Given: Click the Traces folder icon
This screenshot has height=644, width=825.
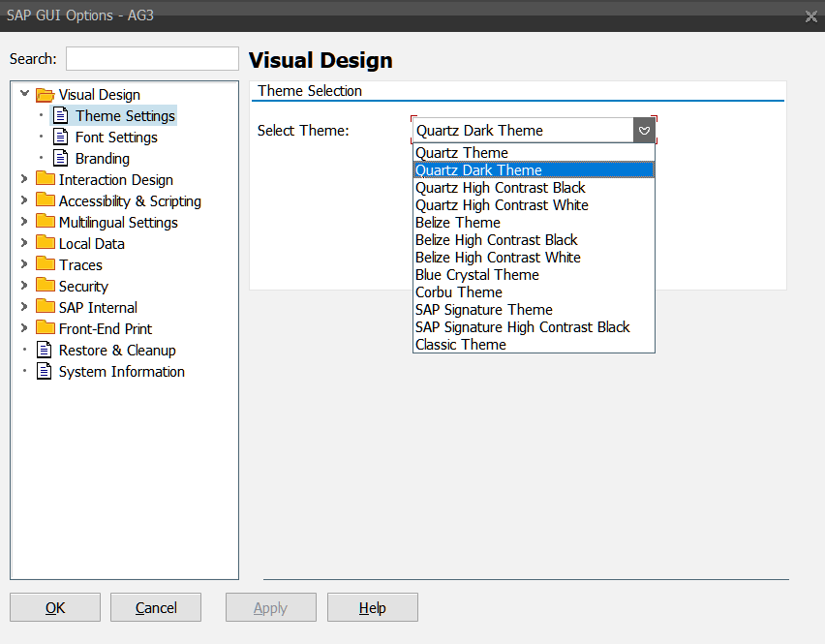Looking at the screenshot, I should 46,263.
